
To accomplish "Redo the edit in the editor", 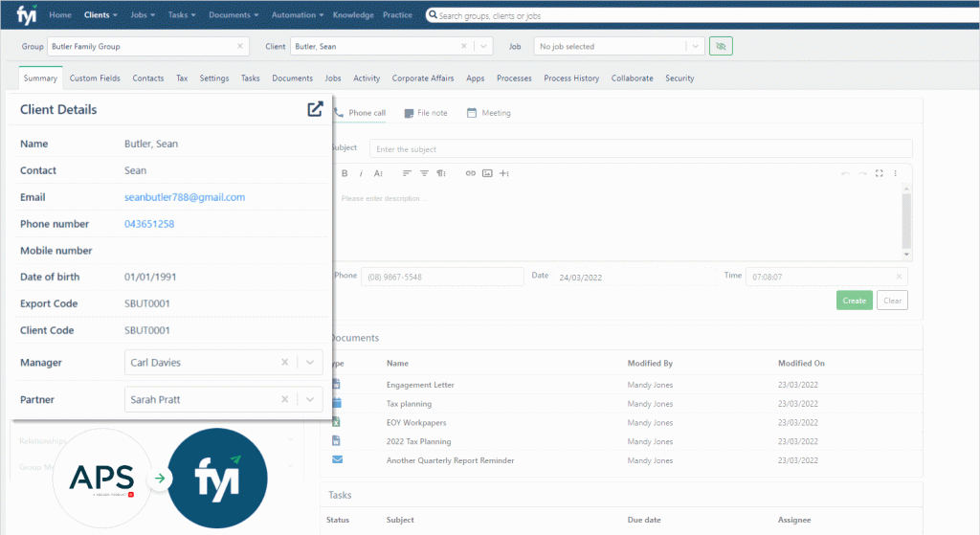I will [862, 173].
